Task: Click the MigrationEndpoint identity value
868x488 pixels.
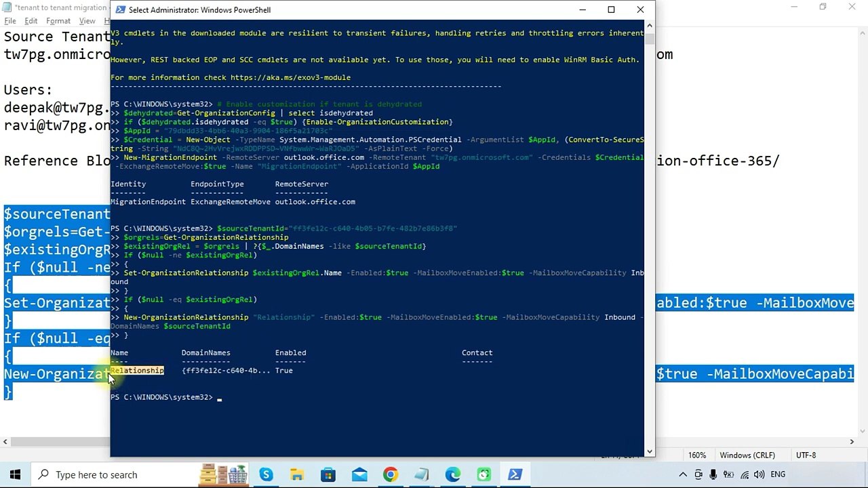Action: (x=148, y=202)
